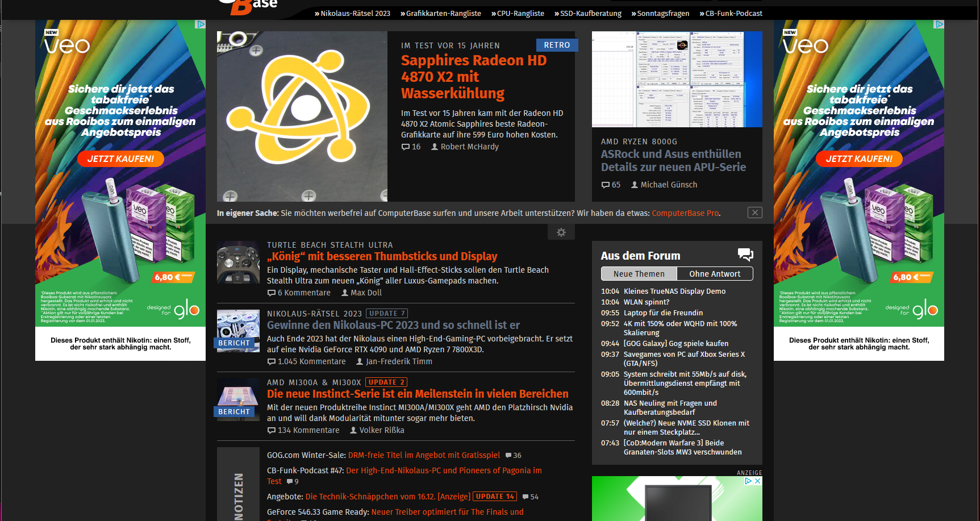Click the zoom-in magnifier under the retro article image
Image resolution: width=980 pixels, height=521 pixels.
pos(230,196)
